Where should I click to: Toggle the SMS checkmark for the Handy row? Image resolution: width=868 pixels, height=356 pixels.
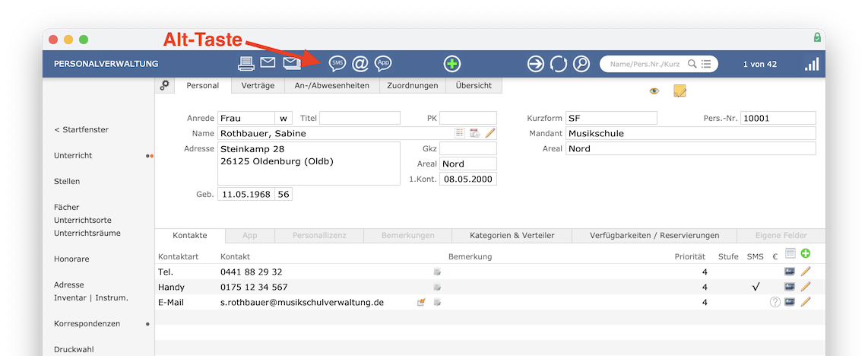pyautogui.click(x=756, y=287)
